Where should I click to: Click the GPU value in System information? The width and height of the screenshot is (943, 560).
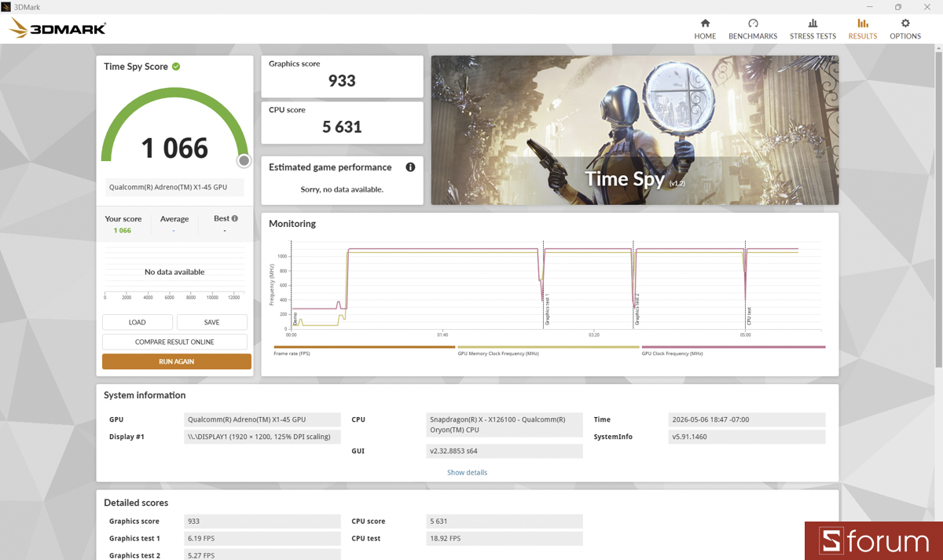pos(262,419)
